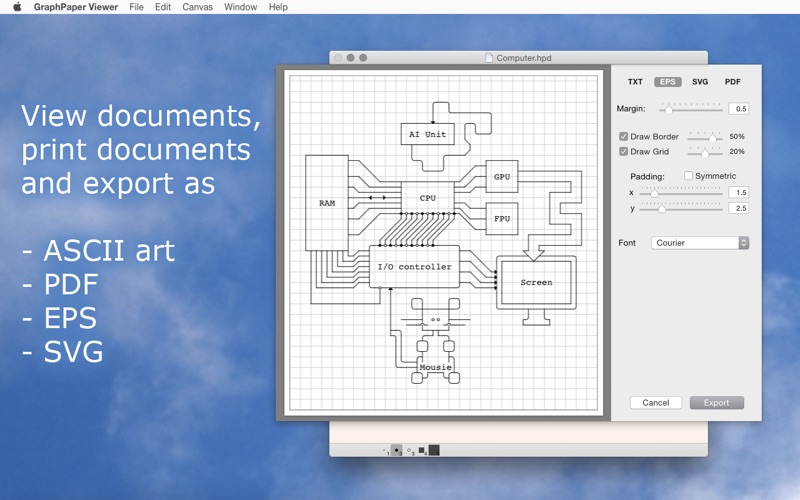
Task: Click the padding x value field
Action: pos(739,192)
